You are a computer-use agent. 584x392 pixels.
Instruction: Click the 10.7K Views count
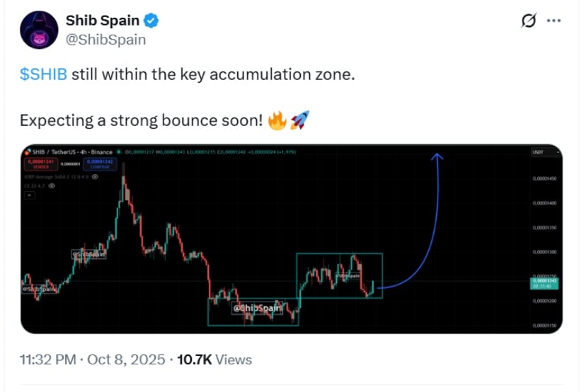[214, 359]
